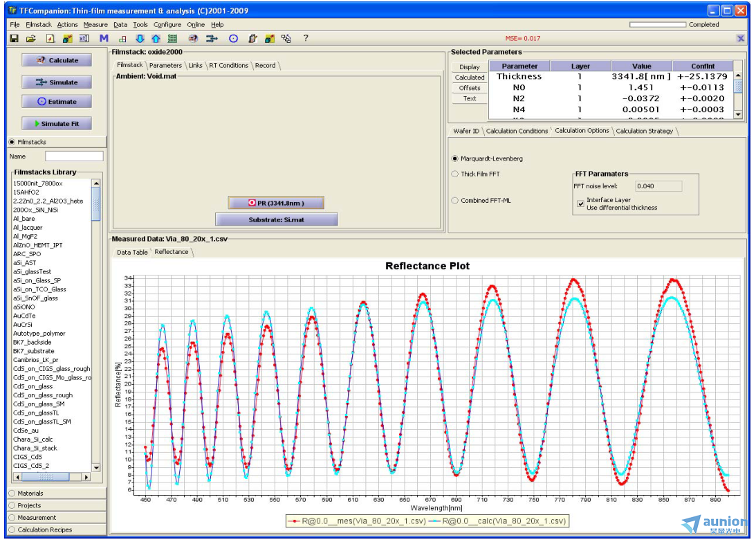Click the Open folder toolbar icon
This screenshot has height=542, width=756.
pos(31,39)
